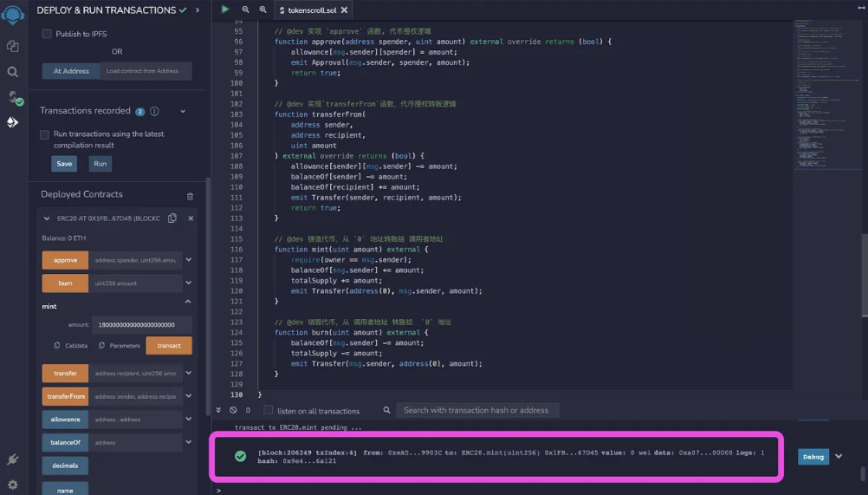The image size is (868, 495).
Task: Click the balanceOf address input field
Action: (135, 442)
